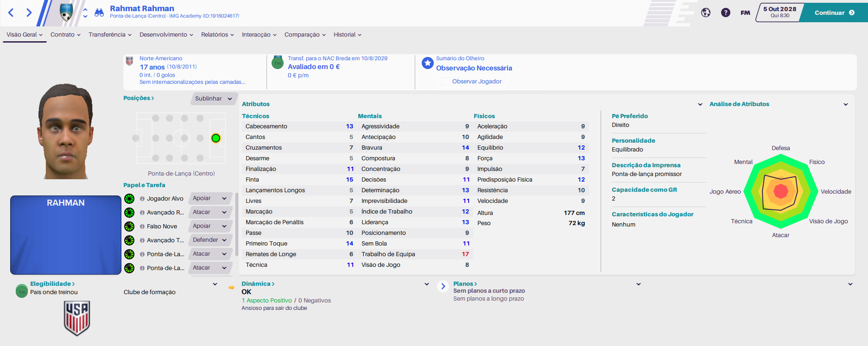Open the Contrato menu
This screenshot has height=346, width=868.
pyautogui.click(x=65, y=35)
